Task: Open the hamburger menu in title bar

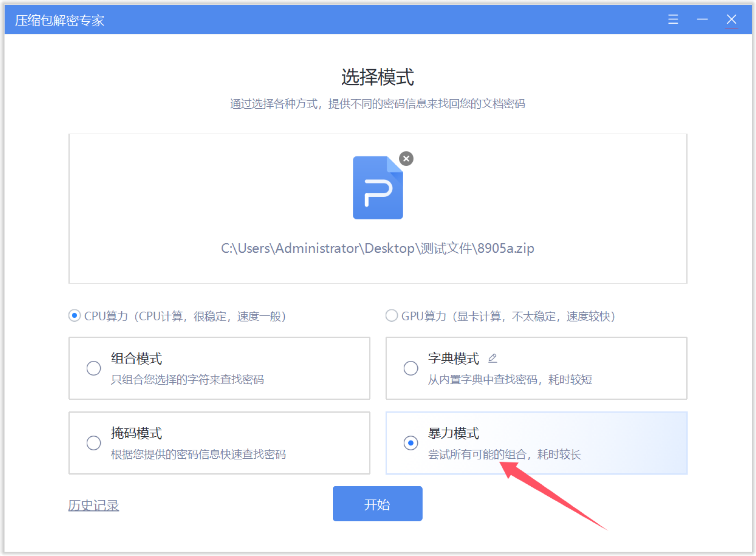Action: 673,19
